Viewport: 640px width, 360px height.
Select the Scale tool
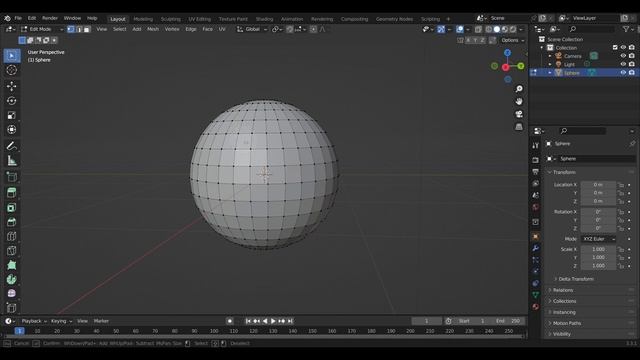(x=12, y=116)
